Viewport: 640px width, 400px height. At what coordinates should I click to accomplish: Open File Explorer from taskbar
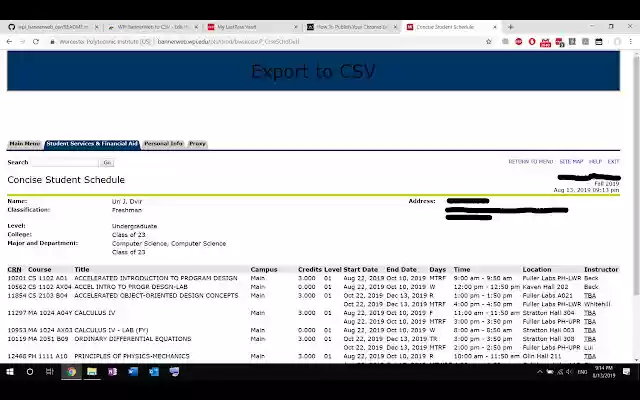tap(92, 372)
